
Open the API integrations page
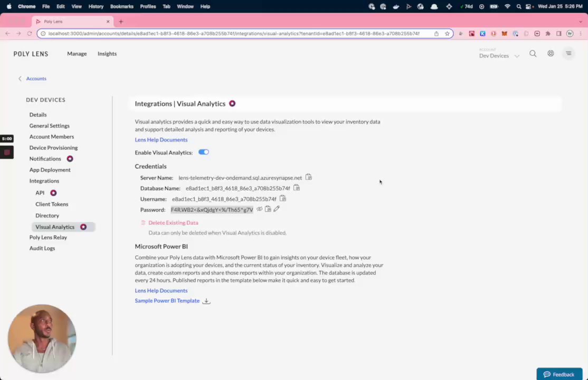coord(40,193)
